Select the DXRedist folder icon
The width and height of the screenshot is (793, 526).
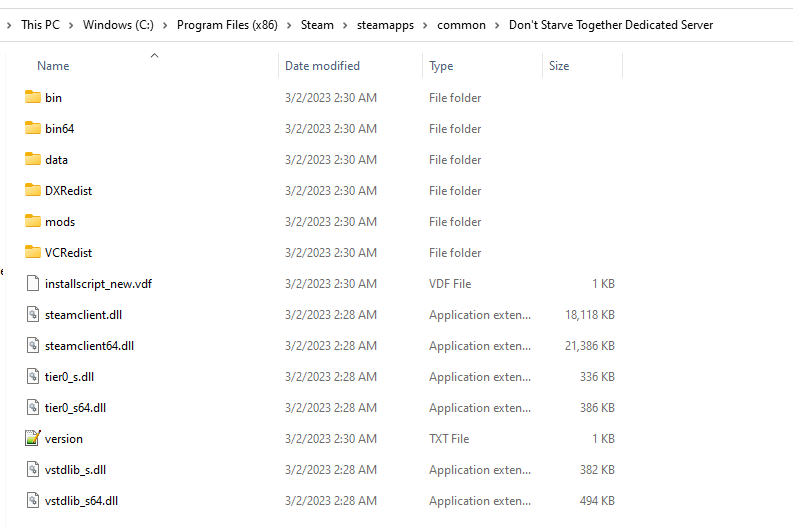click(x=32, y=191)
